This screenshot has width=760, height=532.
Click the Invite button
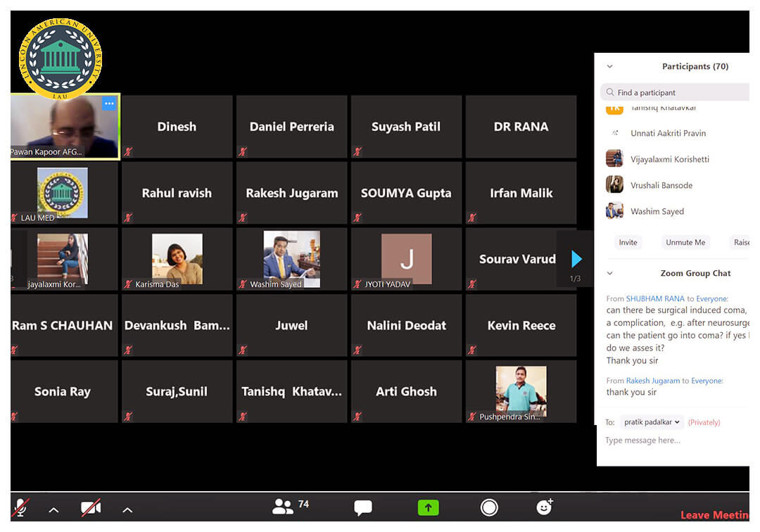[628, 242]
